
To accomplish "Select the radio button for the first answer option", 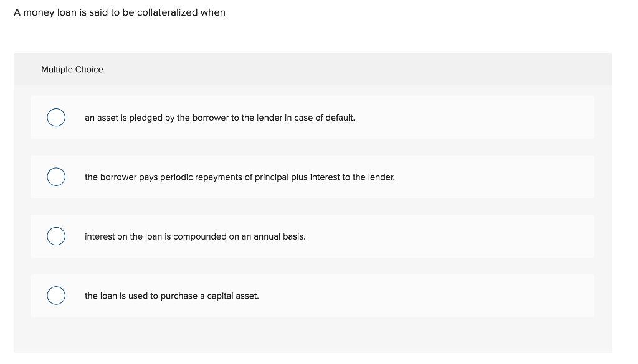I will (55, 117).
